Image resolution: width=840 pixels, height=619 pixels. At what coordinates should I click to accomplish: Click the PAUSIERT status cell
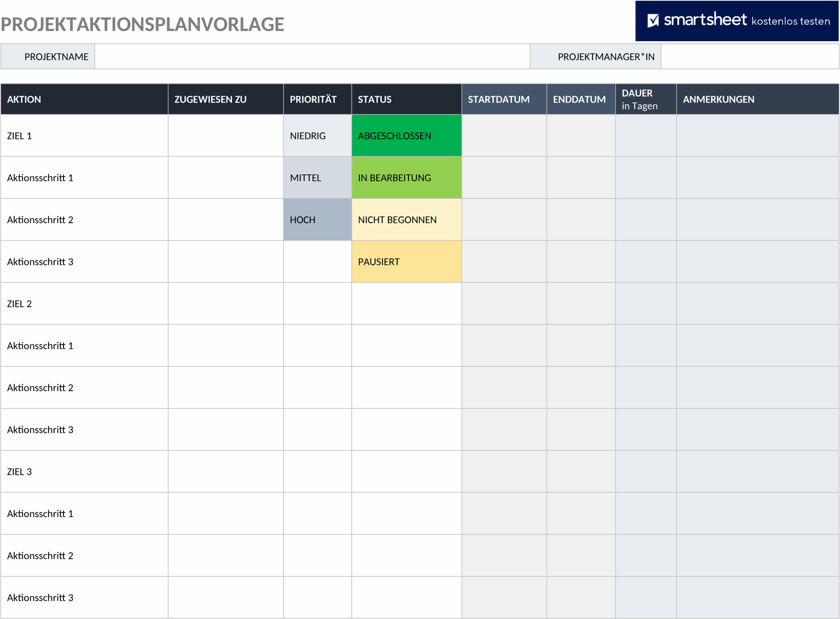pos(407,261)
